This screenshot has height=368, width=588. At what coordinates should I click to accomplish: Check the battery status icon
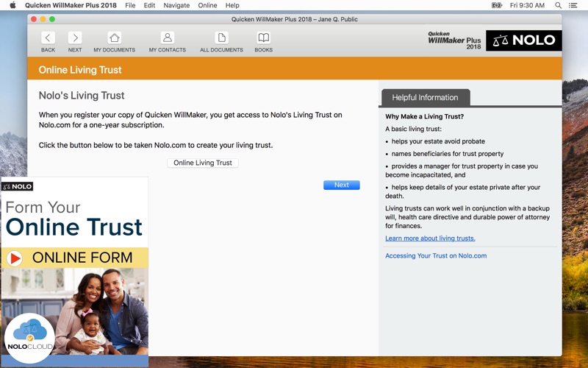coord(497,5)
